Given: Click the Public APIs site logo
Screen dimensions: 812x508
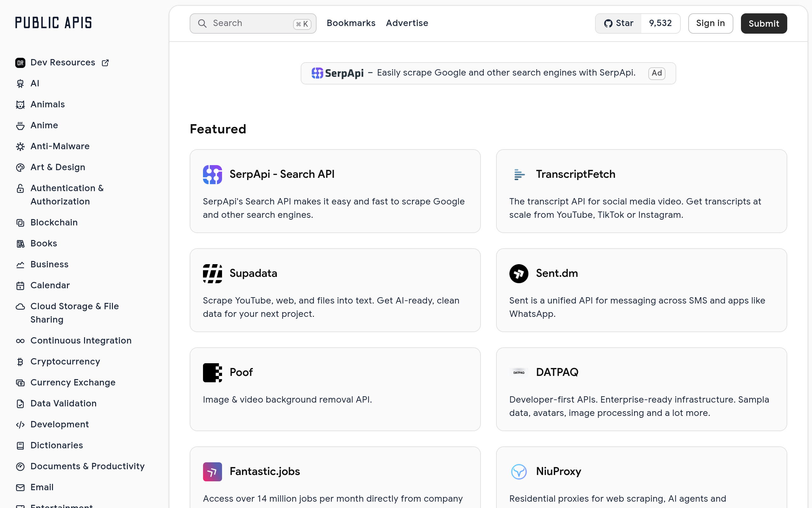Looking at the screenshot, I should (53, 23).
